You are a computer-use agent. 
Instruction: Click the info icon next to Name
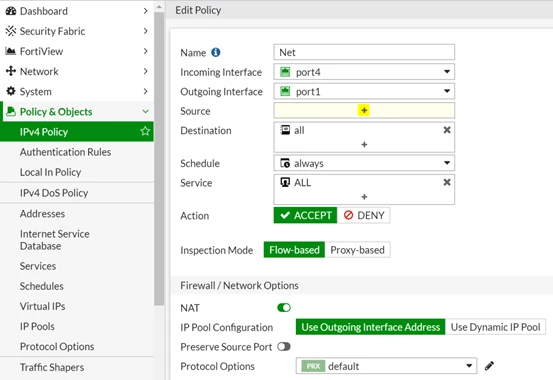point(215,53)
